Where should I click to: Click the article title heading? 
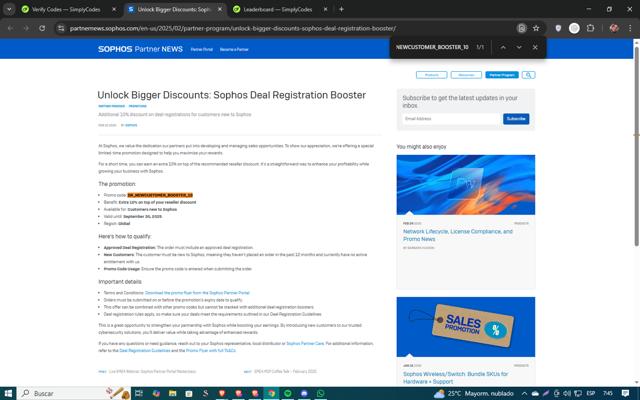click(x=231, y=95)
